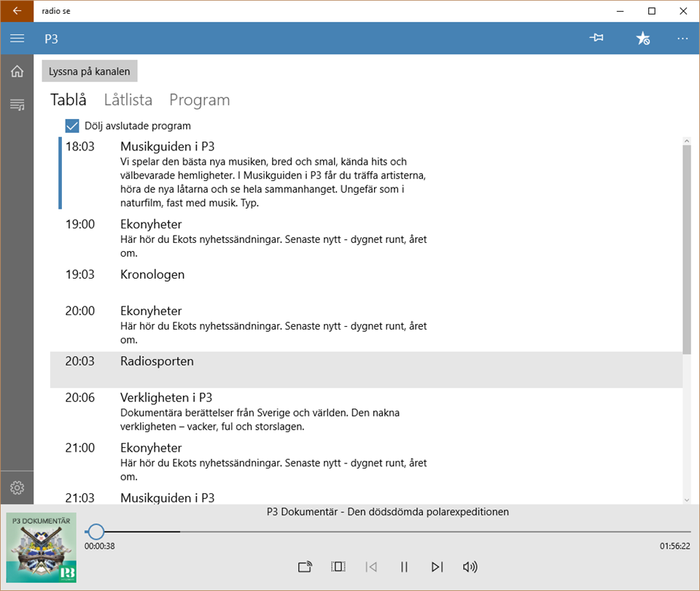Image resolution: width=700 pixels, height=591 pixels.
Task: Click the playback progress slider thumb
Action: (96, 532)
